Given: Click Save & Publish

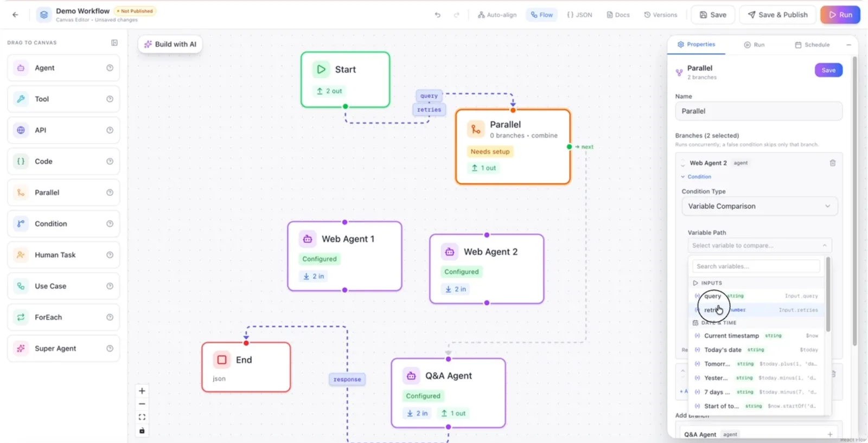Looking at the screenshot, I should click(777, 15).
